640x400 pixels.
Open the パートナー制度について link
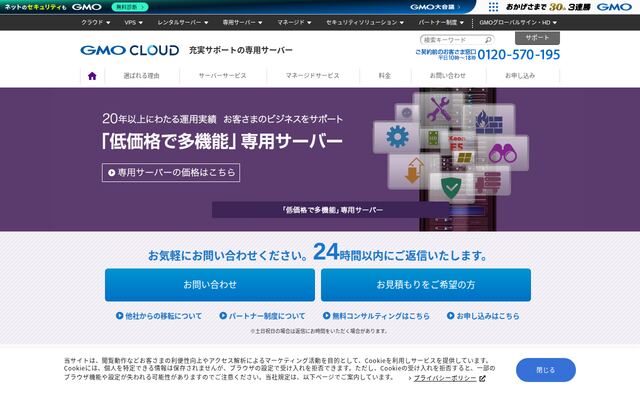tap(262, 316)
